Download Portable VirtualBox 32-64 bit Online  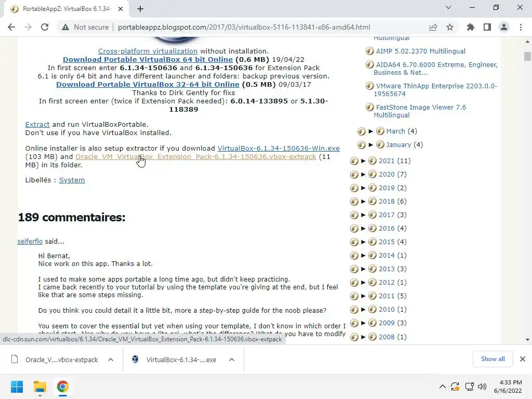pyautogui.click(x=148, y=84)
